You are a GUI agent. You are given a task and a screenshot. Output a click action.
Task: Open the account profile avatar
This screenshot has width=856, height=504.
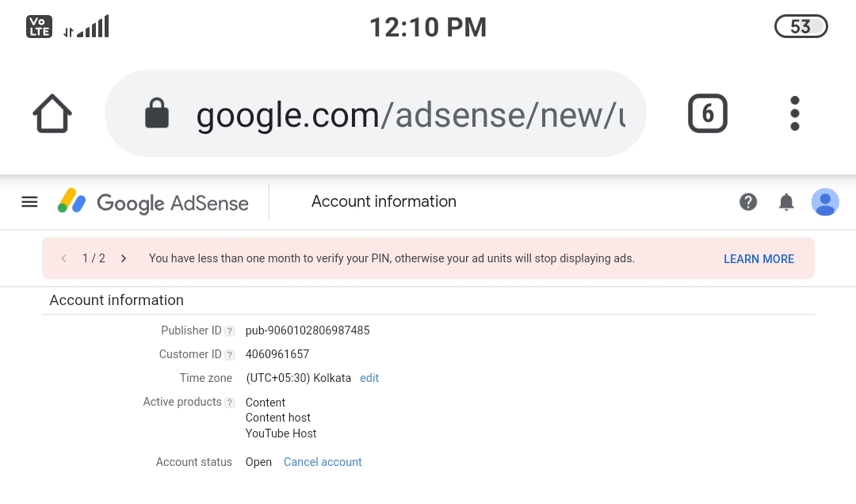(825, 202)
